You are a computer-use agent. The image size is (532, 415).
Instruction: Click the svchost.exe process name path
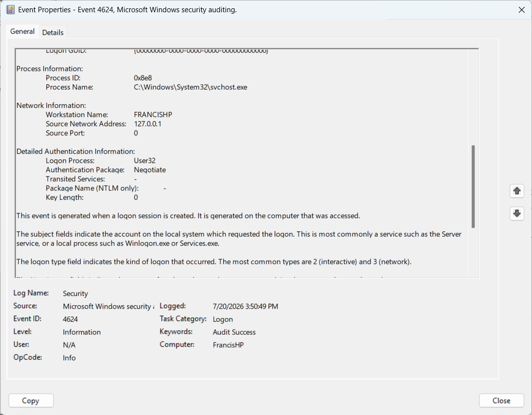coord(190,87)
